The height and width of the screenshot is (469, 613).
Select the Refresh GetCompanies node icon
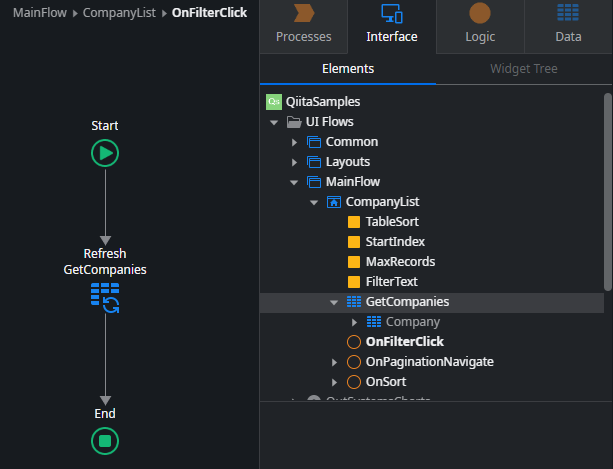point(105,297)
